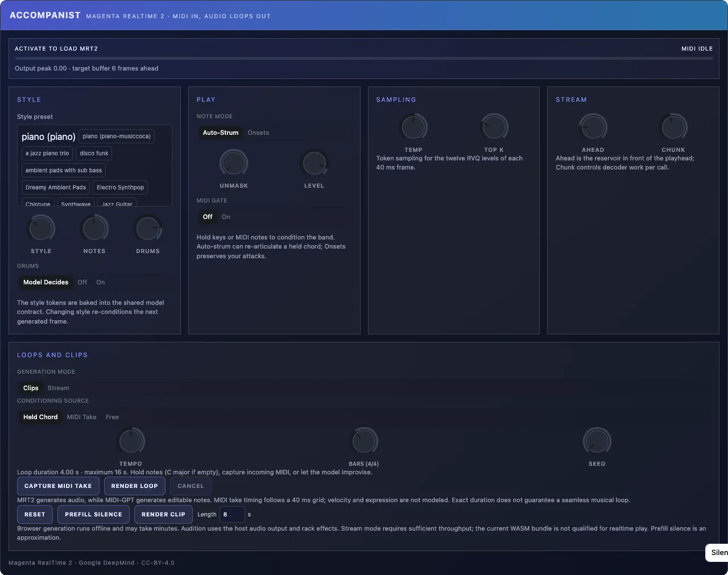Click the LEVEL knob
Image resolution: width=728 pixels, height=575 pixels.
coord(314,163)
